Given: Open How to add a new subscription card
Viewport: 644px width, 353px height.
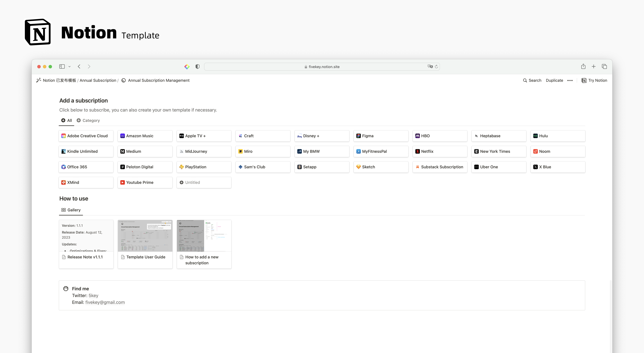Looking at the screenshot, I should (204, 244).
